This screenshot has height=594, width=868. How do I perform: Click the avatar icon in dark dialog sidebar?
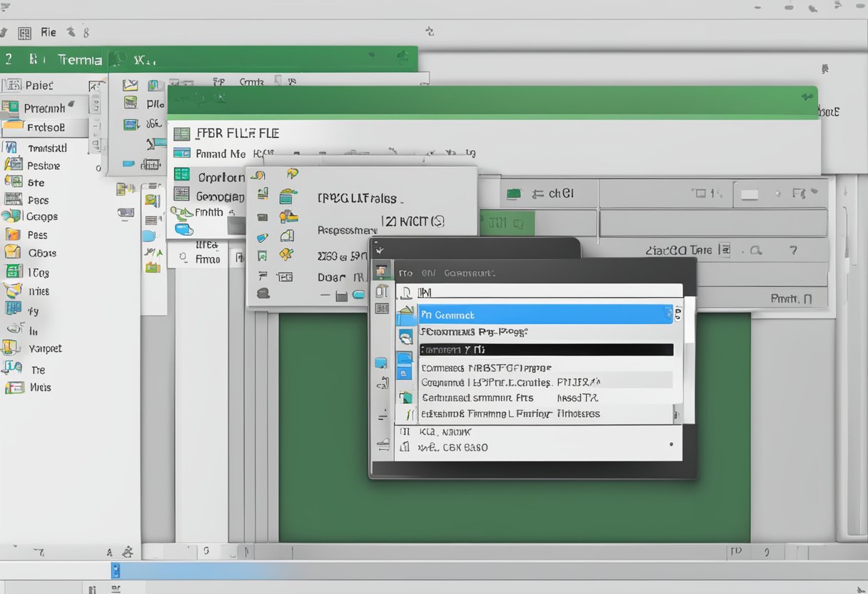tap(382, 271)
